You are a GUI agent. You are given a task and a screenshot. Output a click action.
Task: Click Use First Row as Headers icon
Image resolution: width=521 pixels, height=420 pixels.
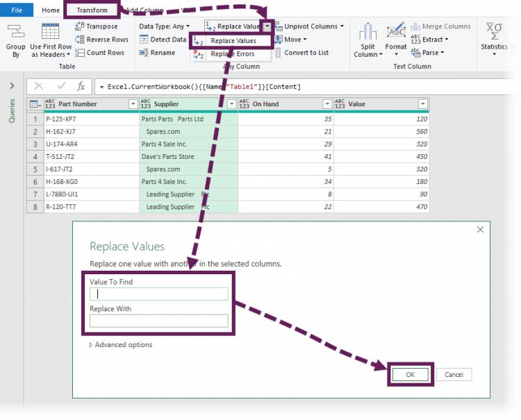click(x=50, y=31)
